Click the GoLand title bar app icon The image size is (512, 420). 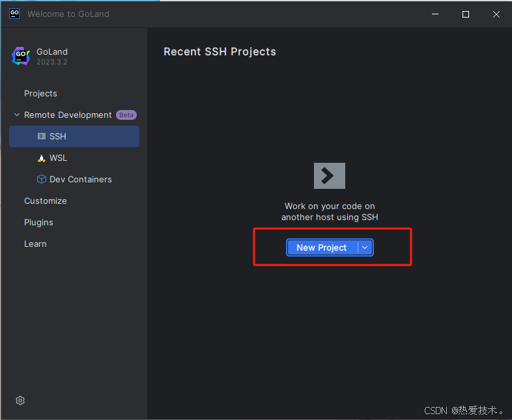(x=14, y=14)
